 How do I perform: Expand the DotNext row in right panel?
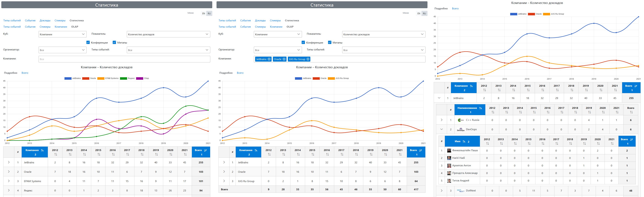441,190
